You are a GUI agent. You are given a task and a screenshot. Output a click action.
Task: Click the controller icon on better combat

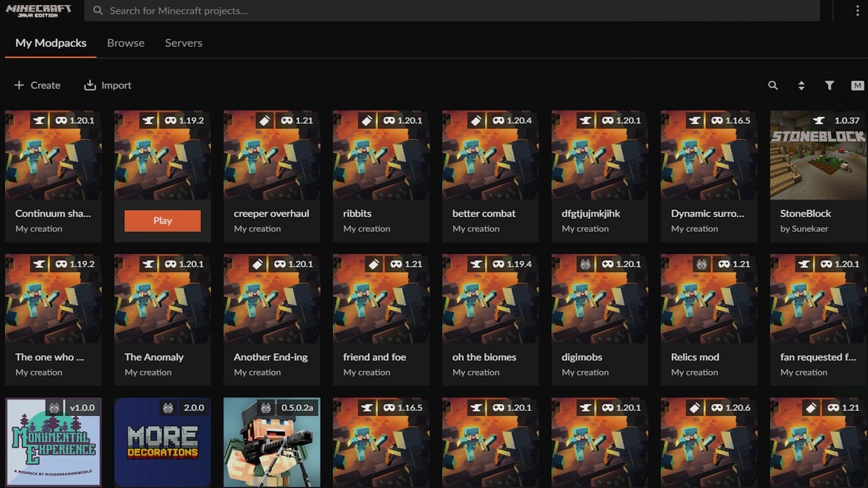498,121
